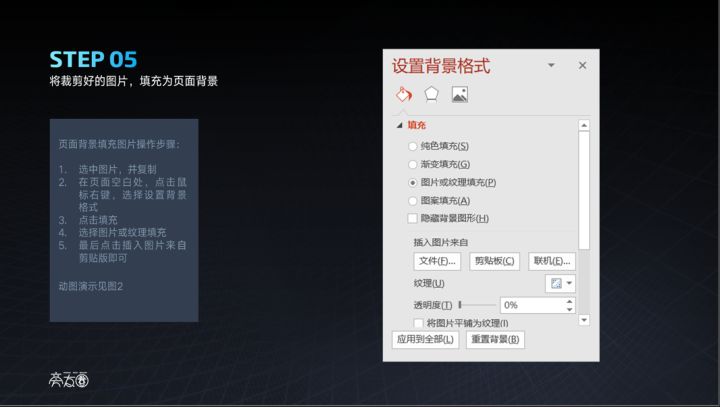Click the pane scrollbar up arrow
Screen dimensions: 720x407
click(x=584, y=125)
